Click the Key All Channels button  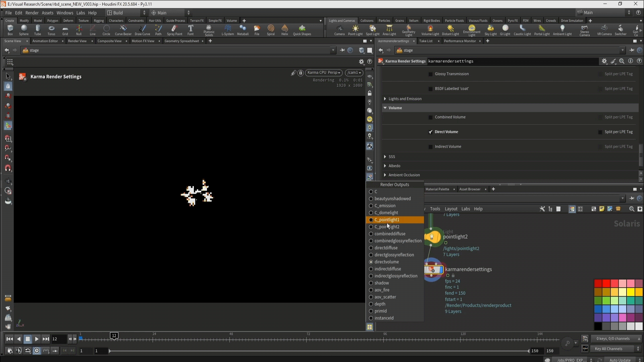pos(608,349)
